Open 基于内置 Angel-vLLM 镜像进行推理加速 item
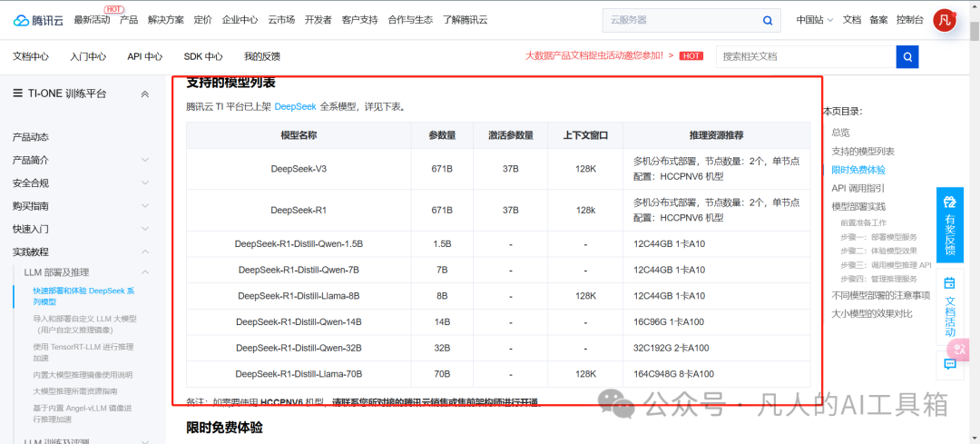Viewport: 980px width, 444px height. tap(83, 414)
